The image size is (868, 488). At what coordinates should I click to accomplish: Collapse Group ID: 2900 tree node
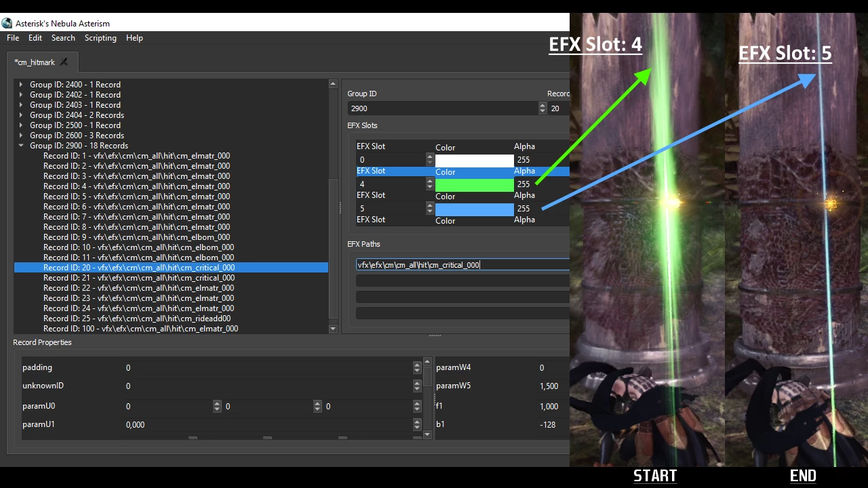21,146
